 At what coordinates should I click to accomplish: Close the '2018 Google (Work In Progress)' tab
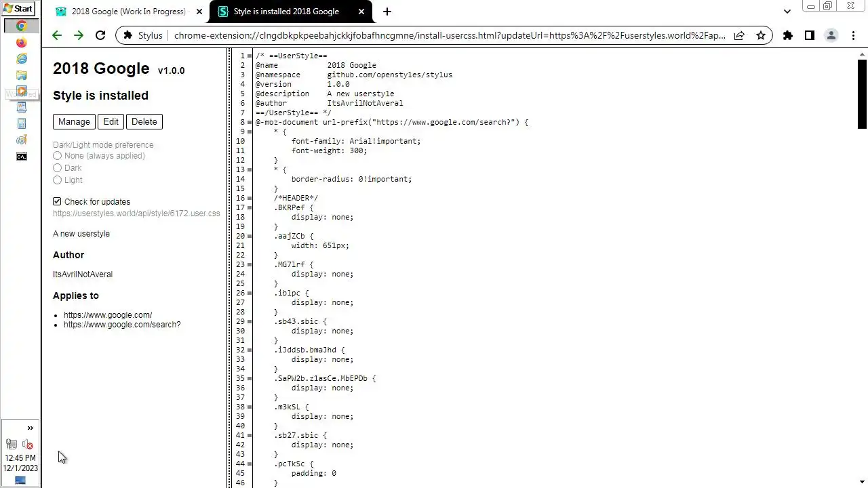point(199,12)
